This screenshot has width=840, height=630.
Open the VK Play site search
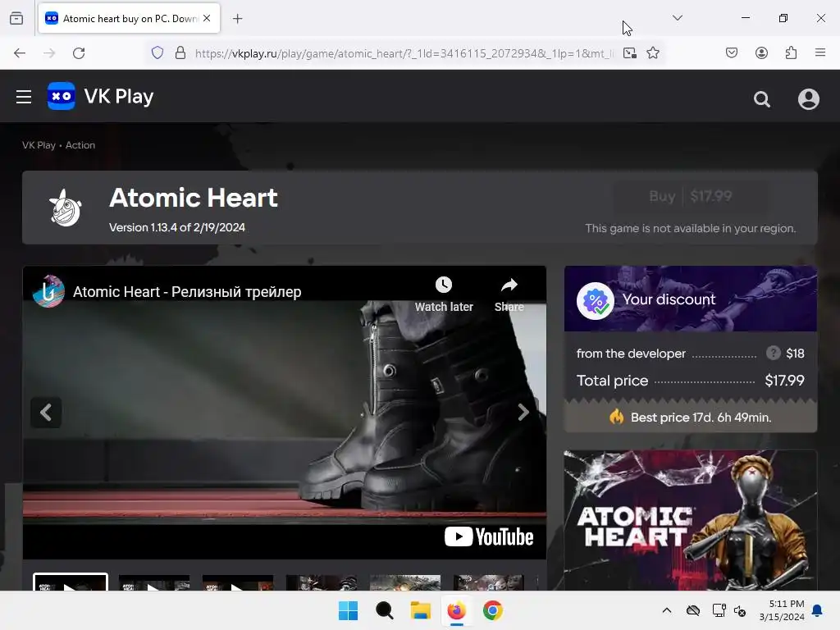click(762, 99)
